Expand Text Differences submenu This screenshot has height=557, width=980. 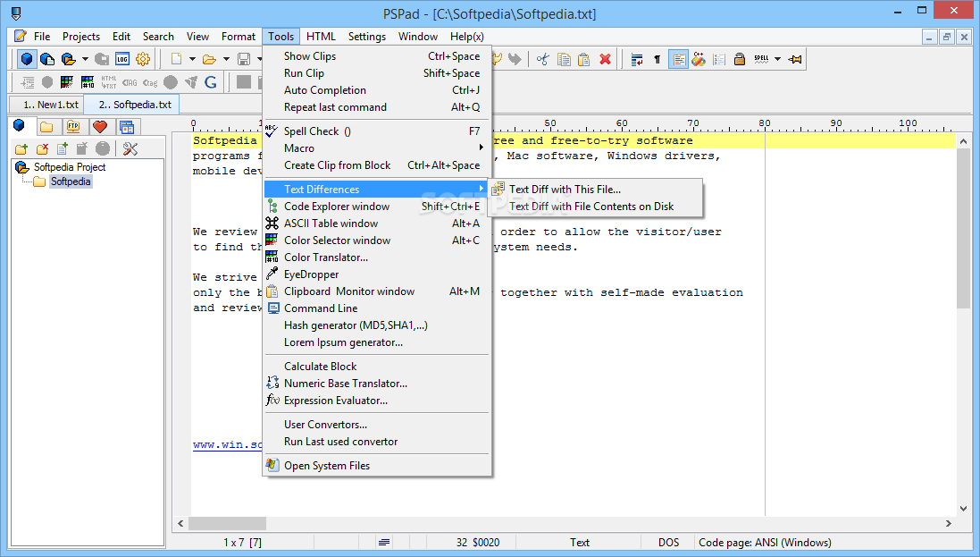pyautogui.click(x=378, y=189)
